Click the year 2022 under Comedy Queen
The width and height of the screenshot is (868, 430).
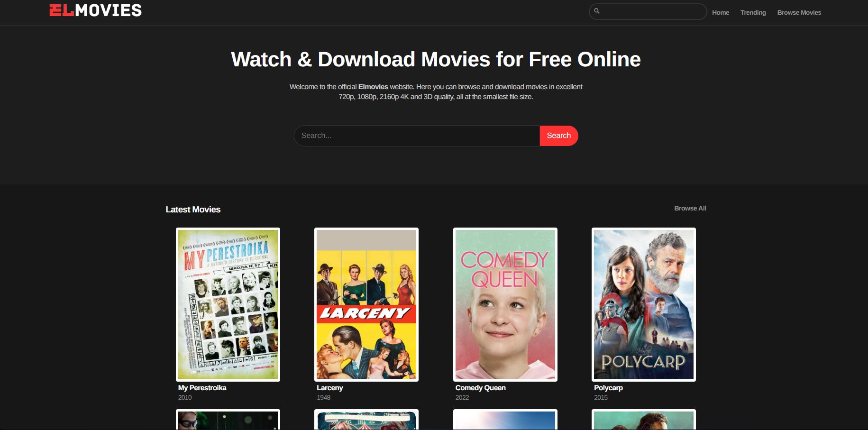click(462, 398)
